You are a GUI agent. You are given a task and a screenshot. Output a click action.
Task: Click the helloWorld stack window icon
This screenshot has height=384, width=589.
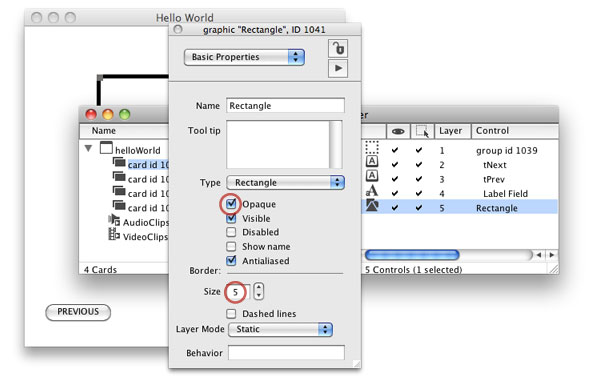[106, 148]
